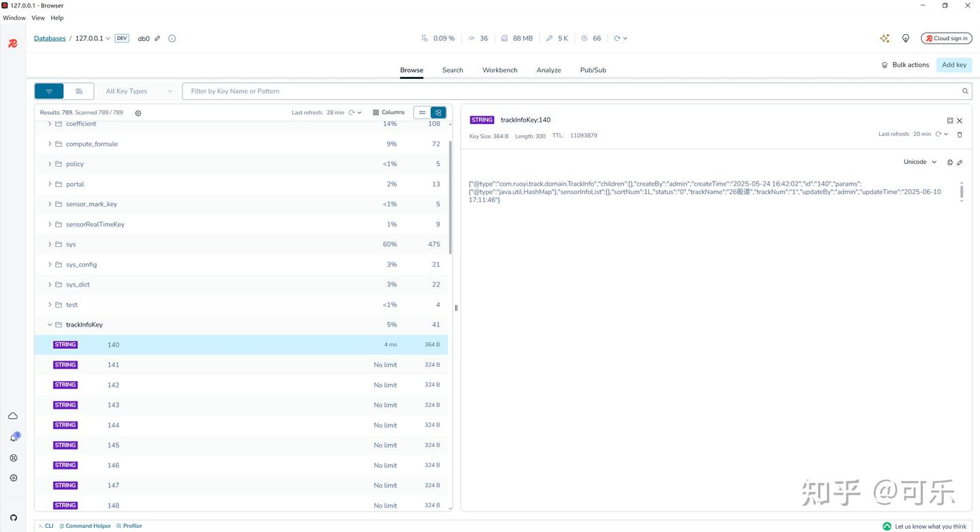
Task: Open the View menu
Action: [38, 18]
